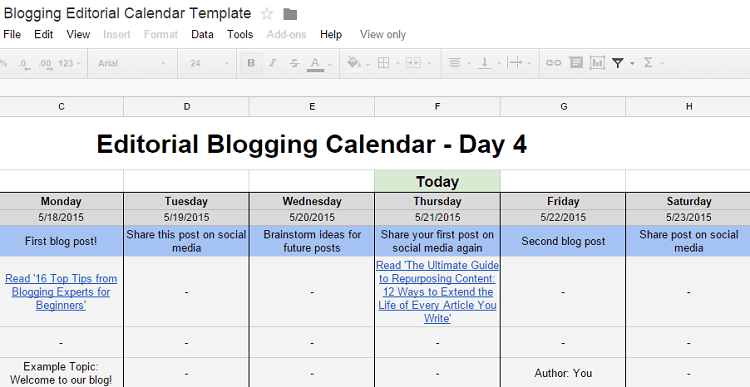
Task: Open 'The Ultimate Guide to Repurposing Content' link
Action: [x=437, y=292]
